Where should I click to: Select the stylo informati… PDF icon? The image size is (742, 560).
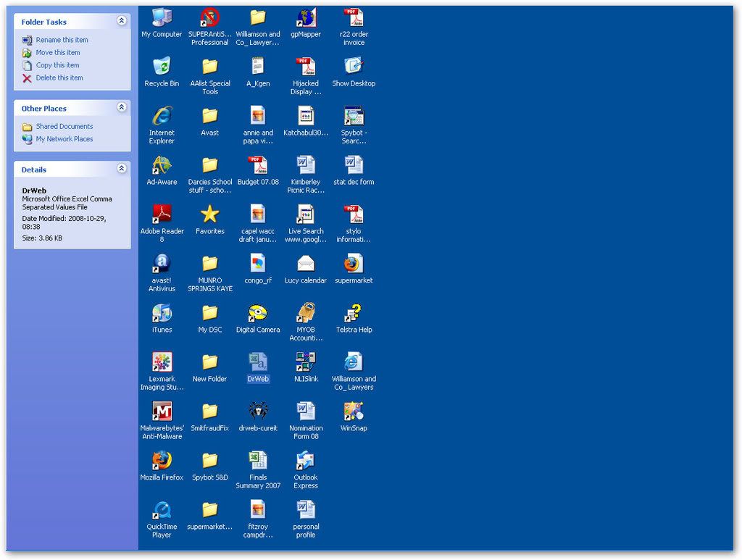click(x=354, y=214)
